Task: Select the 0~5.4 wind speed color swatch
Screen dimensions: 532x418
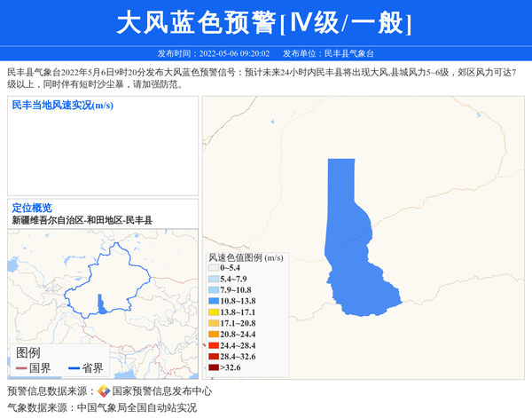Action: pos(213,267)
